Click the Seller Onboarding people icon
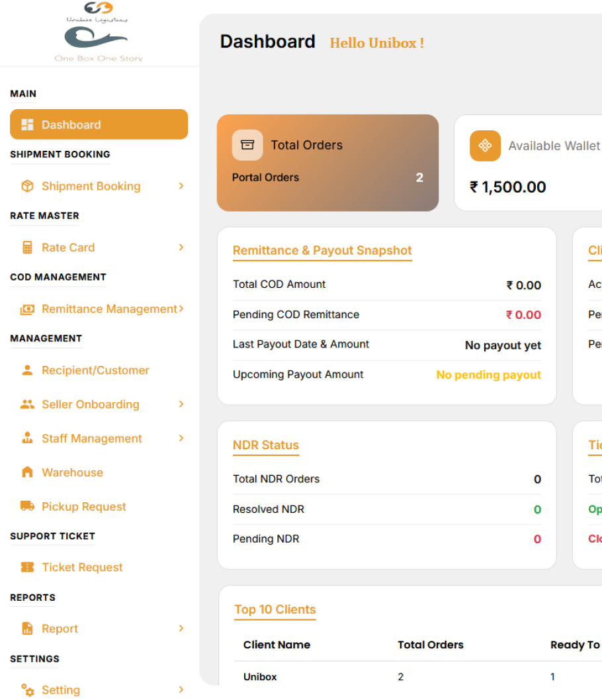This screenshot has height=700, width=602. [27, 404]
